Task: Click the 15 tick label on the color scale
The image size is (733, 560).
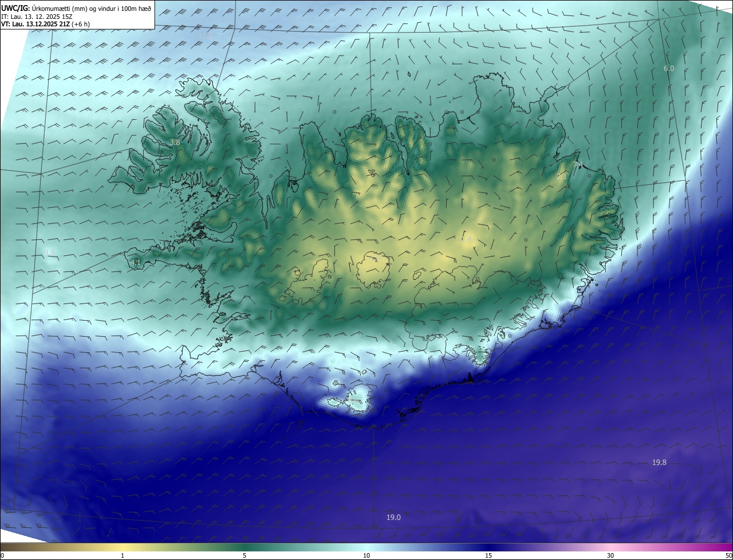Action: [488, 555]
